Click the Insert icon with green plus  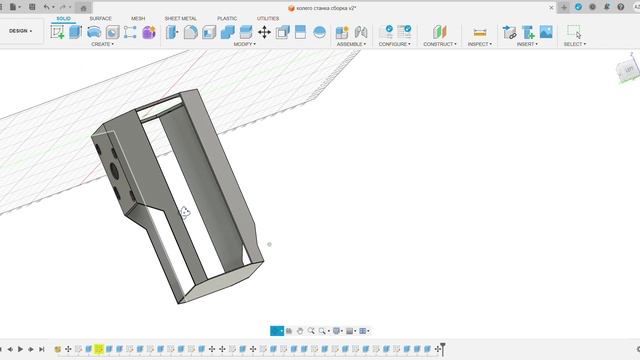click(528, 32)
